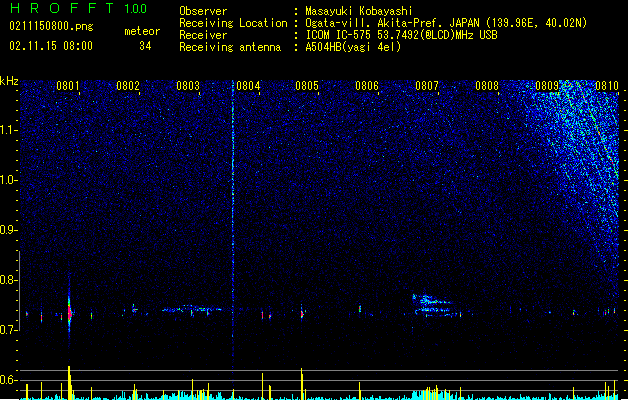Click the 0.7 kHz axis label

[9, 330]
